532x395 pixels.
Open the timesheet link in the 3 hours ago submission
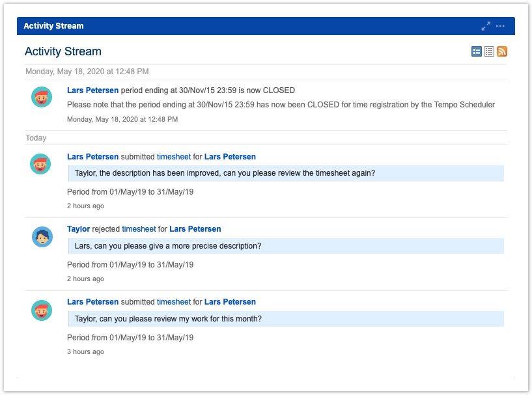click(x=174, y=302)
